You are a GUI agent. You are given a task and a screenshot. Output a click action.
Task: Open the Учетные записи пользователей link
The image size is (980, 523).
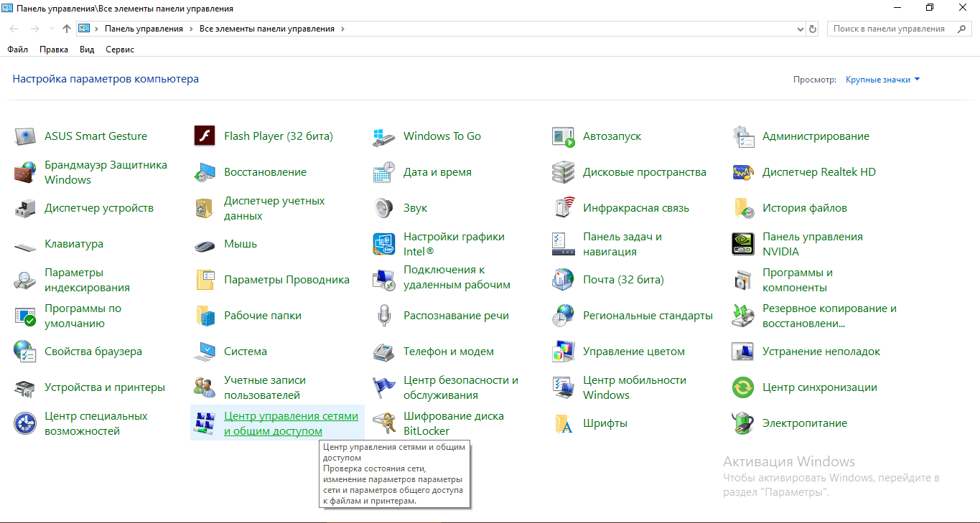click(x=265, y=387)
